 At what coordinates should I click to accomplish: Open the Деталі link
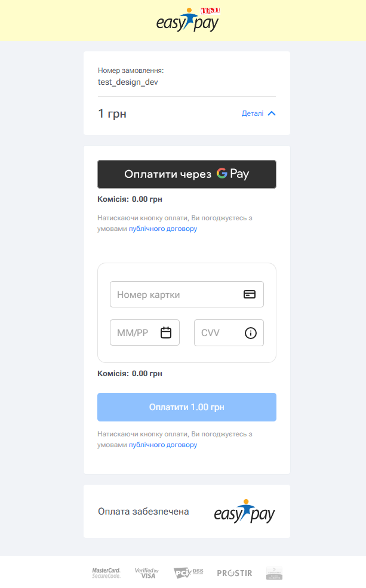coord(253,113)
